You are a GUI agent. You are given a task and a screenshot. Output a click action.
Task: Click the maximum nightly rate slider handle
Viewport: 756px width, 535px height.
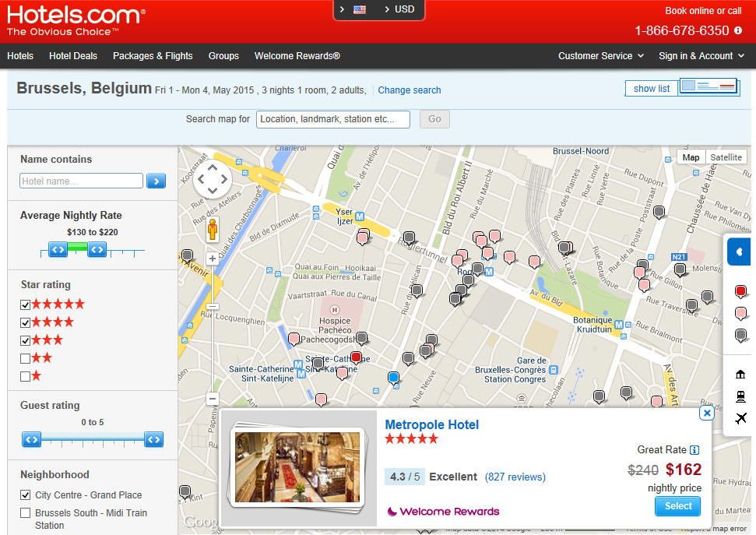97,249
